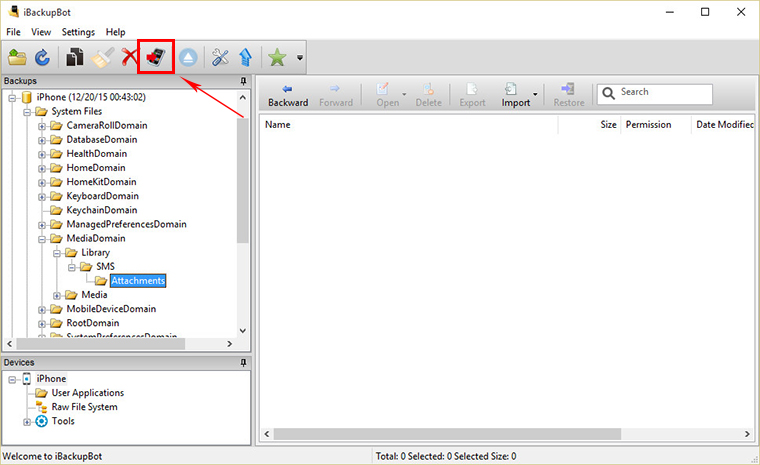The image size is (760, 465).
Task: Select the iPhone backup dated 12/20/15
Action: coord(91,97)
